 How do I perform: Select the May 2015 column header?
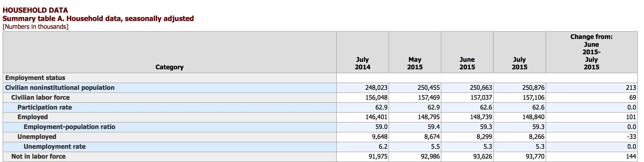coord(415,63)
